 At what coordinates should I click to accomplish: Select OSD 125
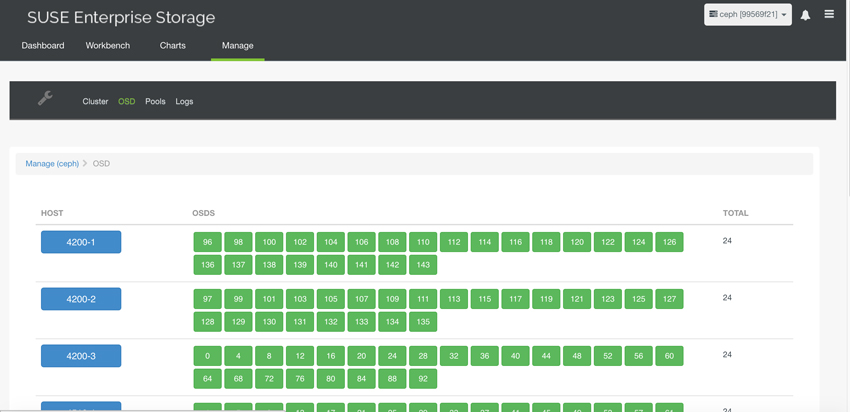pos(639,299)
